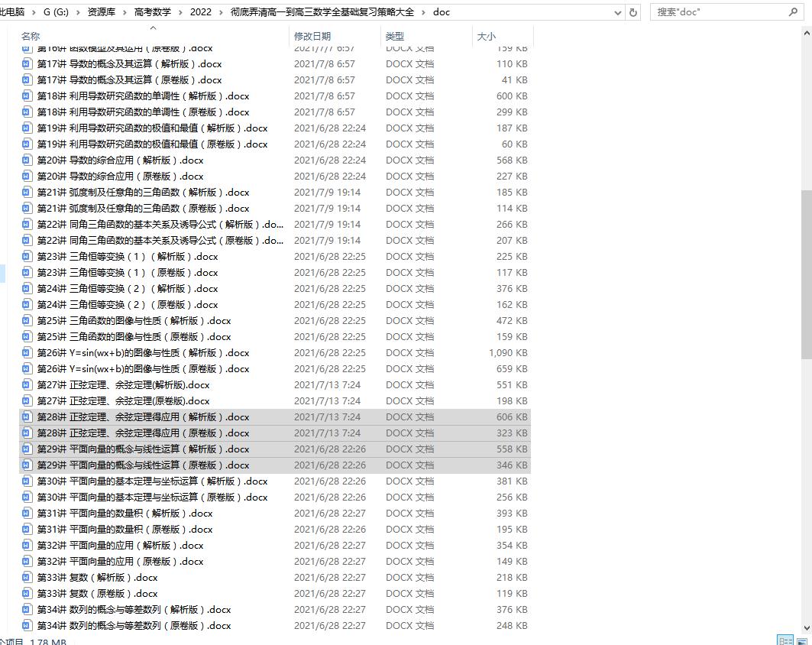The width and height of the screenshot is (812, 645).
Task: Click the scrollbar up arrow of the file list
Action: click(807, 33)
